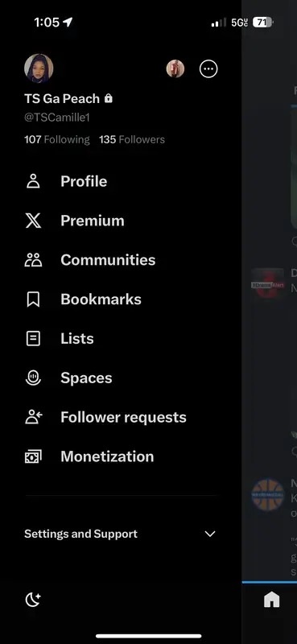Expand Settings and Support chevron
Image resolution: width=297 pixels, height=644 pixels.
tap(210, 534)
